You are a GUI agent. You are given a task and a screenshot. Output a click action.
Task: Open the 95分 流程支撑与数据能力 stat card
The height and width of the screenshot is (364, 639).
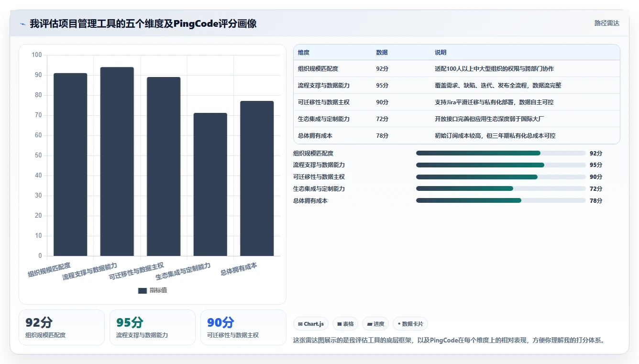click(x=153, y=327)
